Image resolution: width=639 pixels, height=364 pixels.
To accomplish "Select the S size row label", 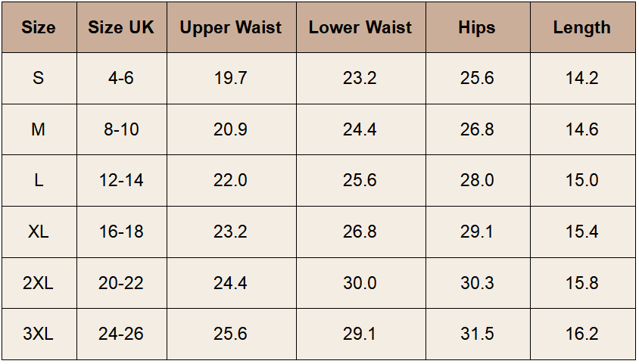I will tap(39, 79).
